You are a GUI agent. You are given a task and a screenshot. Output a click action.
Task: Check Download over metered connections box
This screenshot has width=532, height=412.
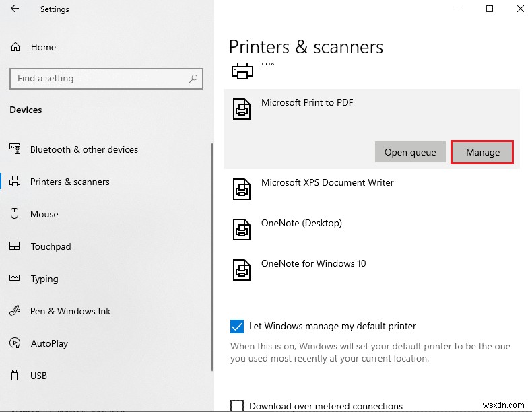[x=237, y=405]
